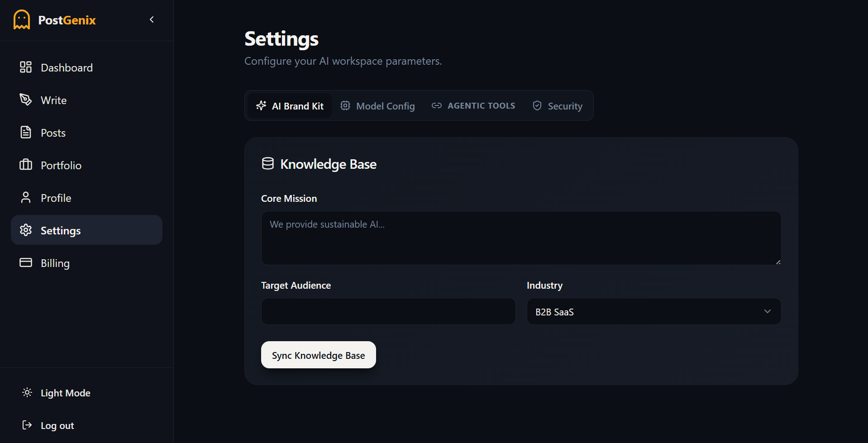Select the AI Brand Kit tab
Image resolution: width=868 pixels, height=443 pixels.
290,106
